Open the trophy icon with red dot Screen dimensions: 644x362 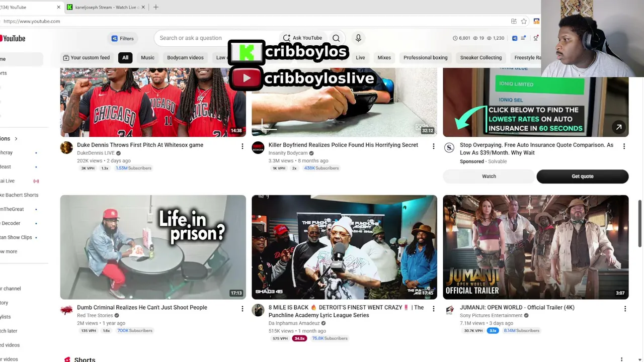[x=536, y=38]
